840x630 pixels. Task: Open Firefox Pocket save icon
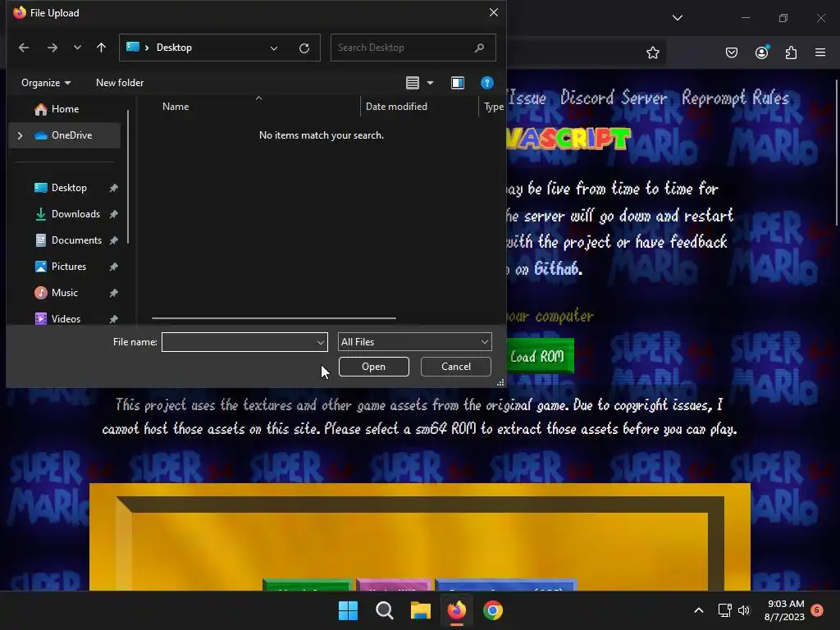point(731,52)
